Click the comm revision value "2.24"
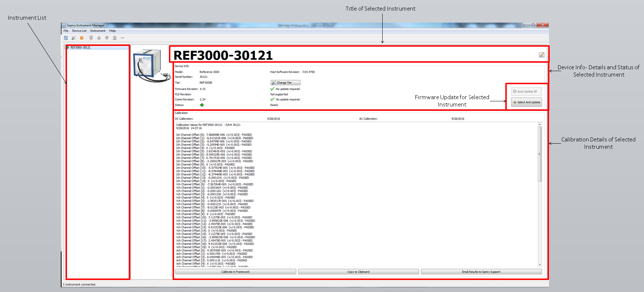Image resolution: width=644 pixels, height=292 pixels. tap(202, 100)
